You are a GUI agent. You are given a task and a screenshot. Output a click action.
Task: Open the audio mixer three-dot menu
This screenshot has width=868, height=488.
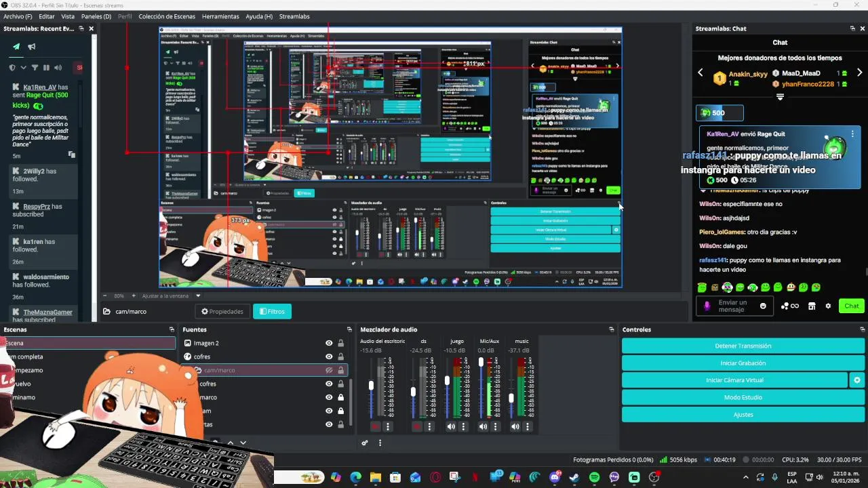tap(380, 443)
